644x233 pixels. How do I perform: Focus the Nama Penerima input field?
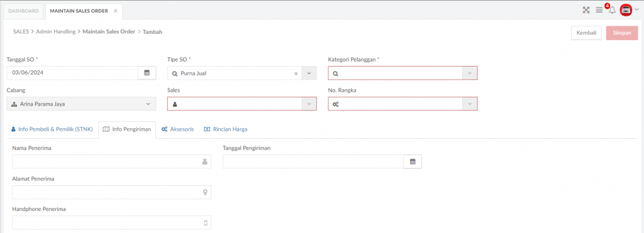pyautogui.click(x=112, y=161)
